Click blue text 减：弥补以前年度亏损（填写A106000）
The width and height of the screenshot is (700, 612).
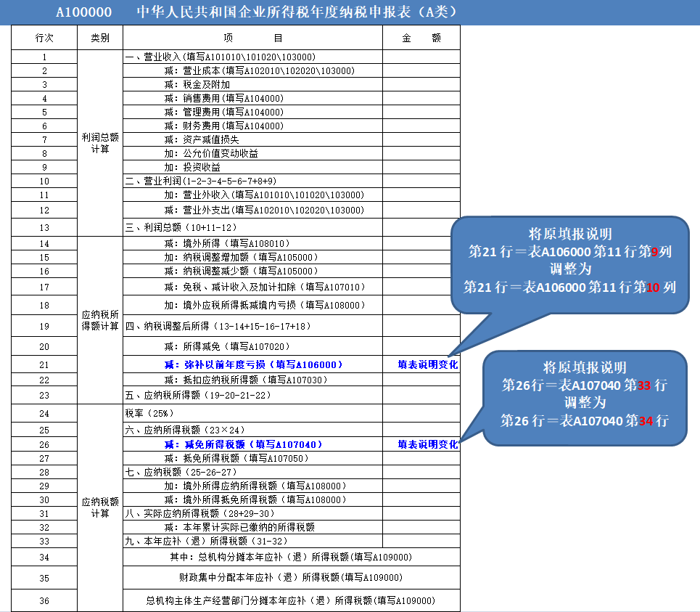coord(254,364)
